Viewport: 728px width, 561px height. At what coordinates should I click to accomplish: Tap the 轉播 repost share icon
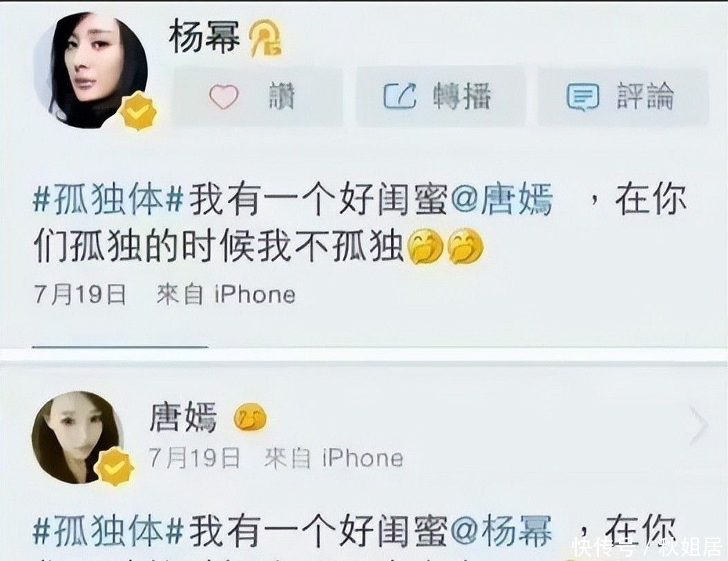(x=400, y=95)
